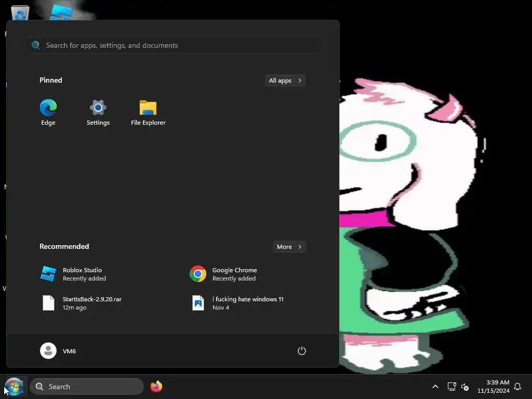
Task: Open the pinned Settings app
Action: coord(98,113)
